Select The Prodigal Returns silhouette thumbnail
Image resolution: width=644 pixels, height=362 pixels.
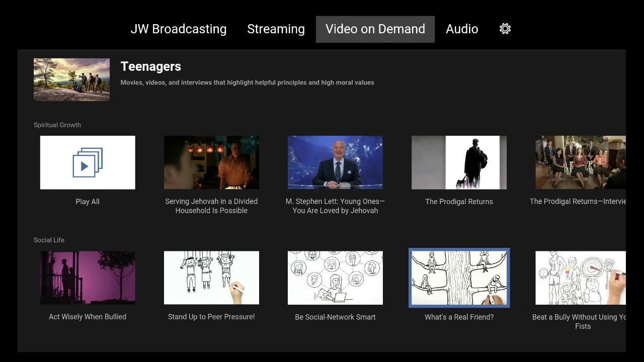[459, 162]
